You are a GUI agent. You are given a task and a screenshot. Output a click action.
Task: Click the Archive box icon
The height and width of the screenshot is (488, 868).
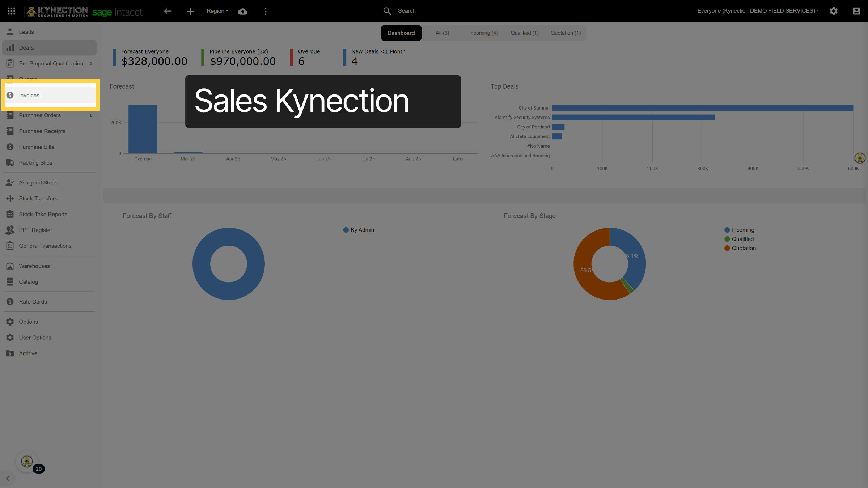(x=10, y=353)
